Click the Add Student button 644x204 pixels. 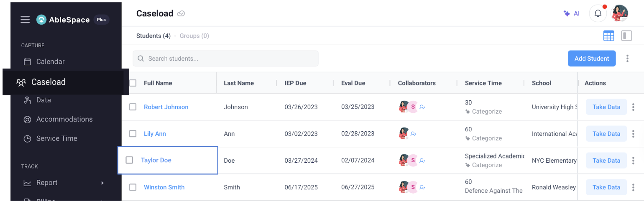coord(591,59)
